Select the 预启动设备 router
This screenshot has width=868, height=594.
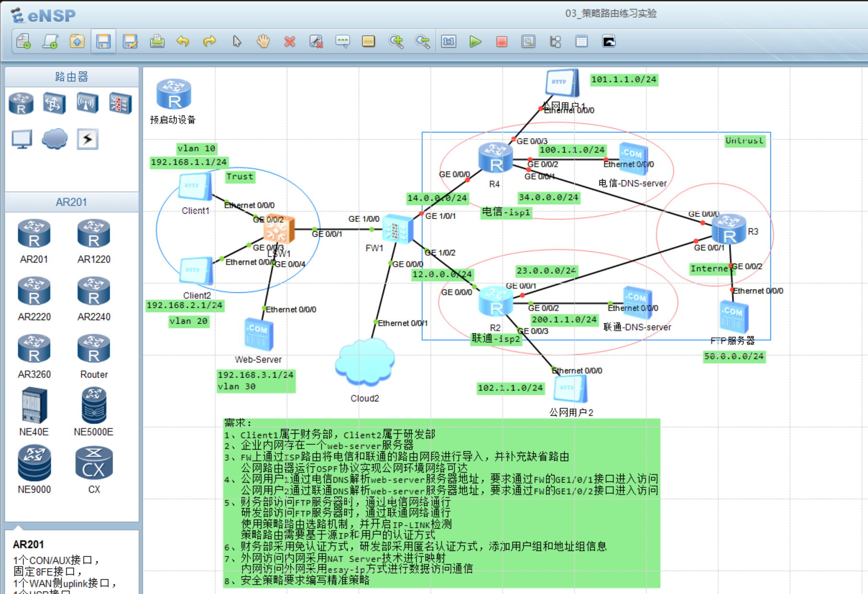(x=174, y=94)
